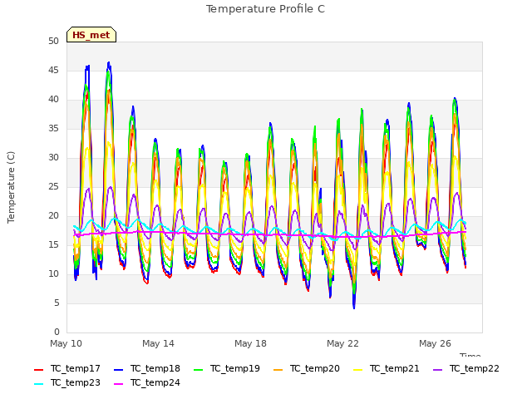Click the purple TC_temp22 legend swatch

(x=438, y=369)
